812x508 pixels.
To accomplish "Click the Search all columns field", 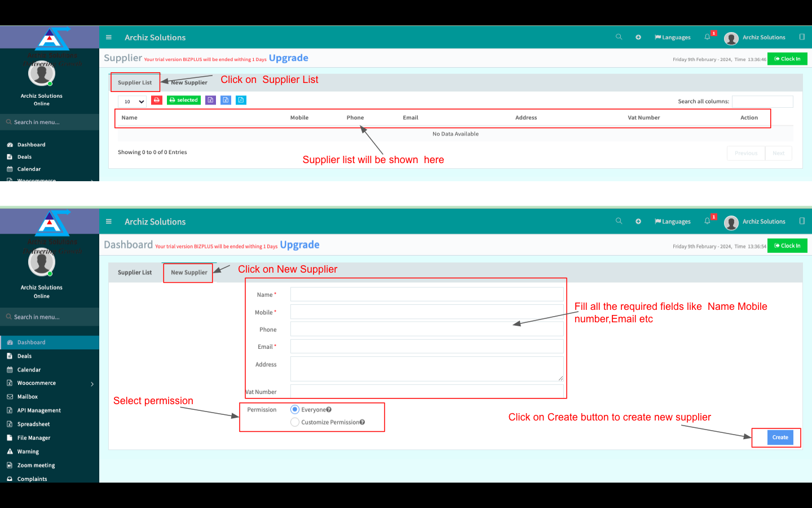I will click(762, 102).
